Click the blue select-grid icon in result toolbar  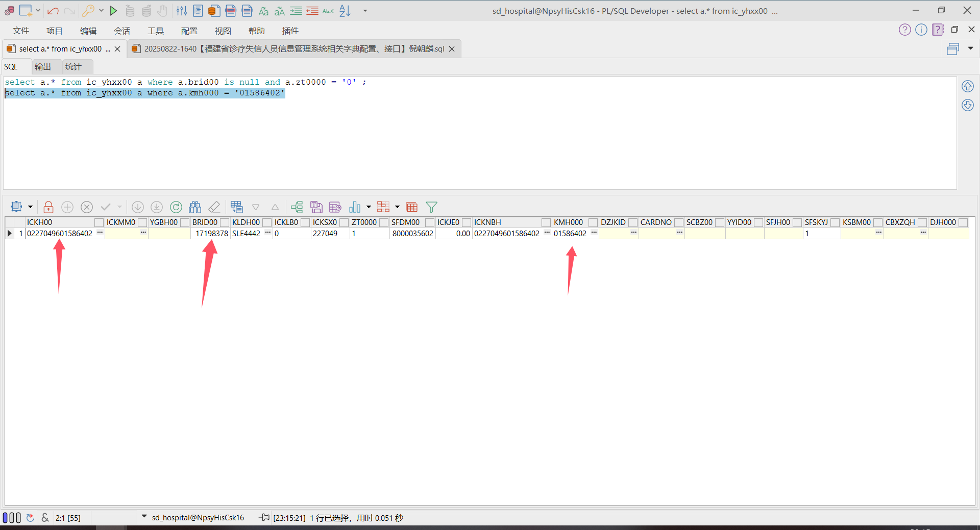pos(16,207)
